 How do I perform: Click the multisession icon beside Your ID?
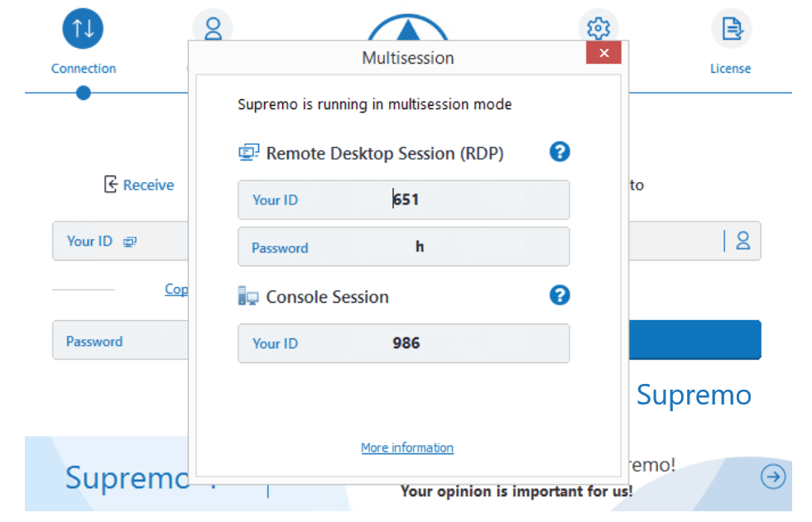[x=129, y=242]
